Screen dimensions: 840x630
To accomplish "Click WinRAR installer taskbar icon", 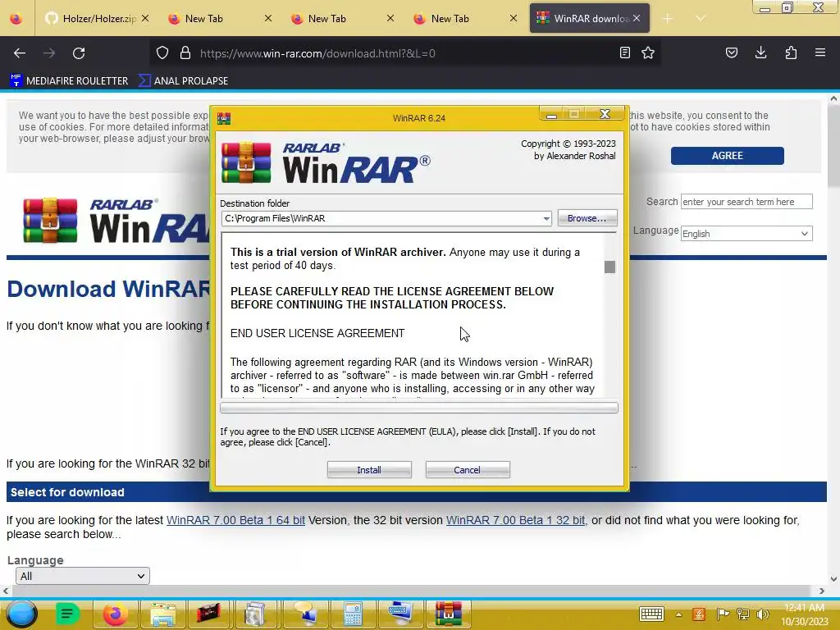I will [x=449, y=614].
